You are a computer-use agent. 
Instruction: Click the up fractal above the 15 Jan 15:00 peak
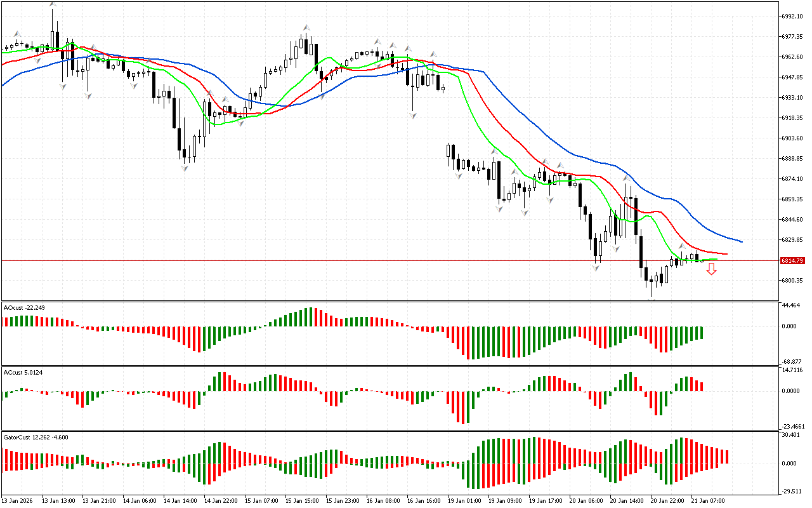tap(306, 27)
